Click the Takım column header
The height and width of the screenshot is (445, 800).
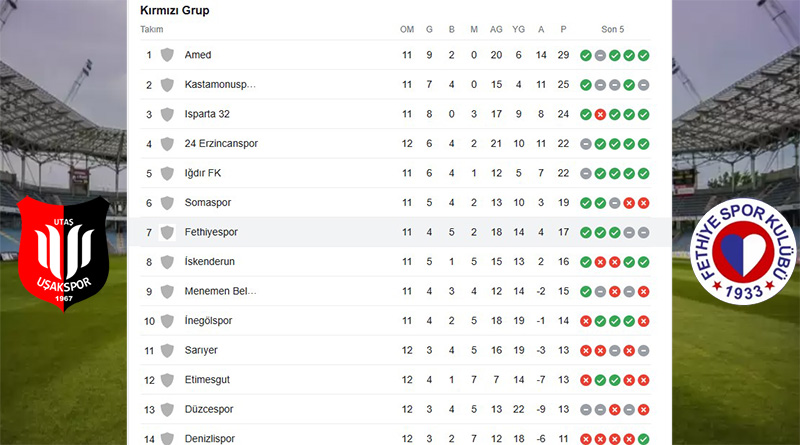click(x=152, y=29)
